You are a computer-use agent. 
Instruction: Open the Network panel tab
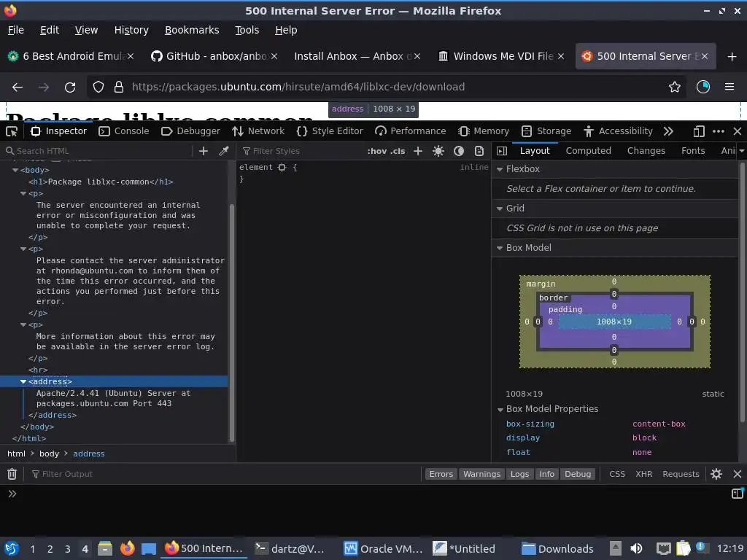[258, 131]
